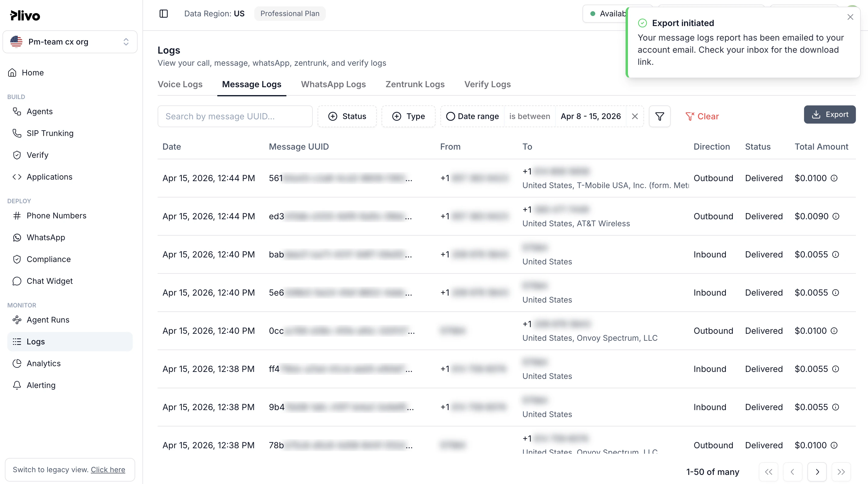Click the '1-50 of many' pagination text
This screenshot has width=868, height=484.
click(713, 472)
